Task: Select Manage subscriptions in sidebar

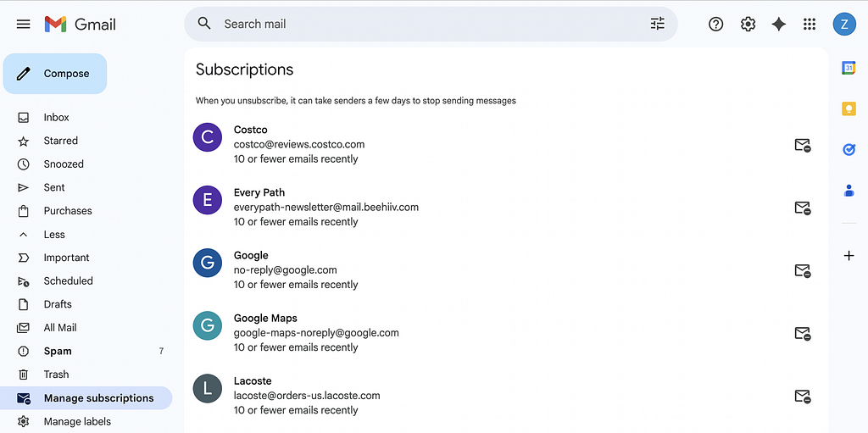Action: [x=87, y=398]
